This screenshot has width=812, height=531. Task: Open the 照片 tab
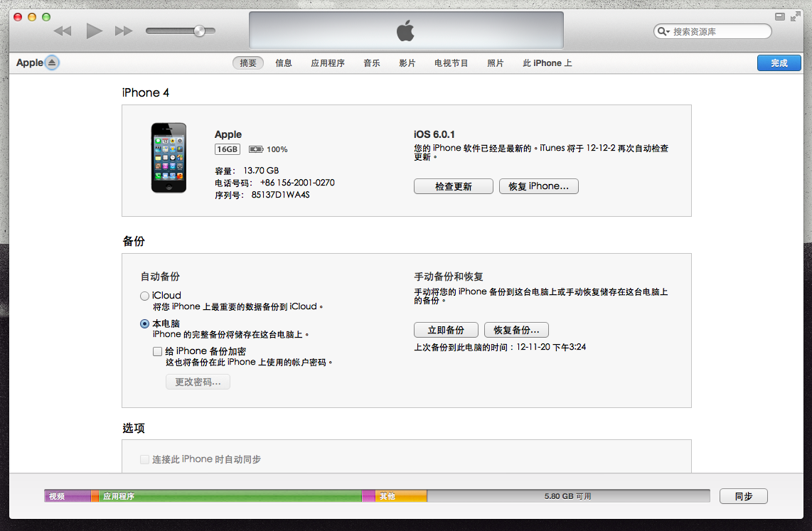(495, 63)
